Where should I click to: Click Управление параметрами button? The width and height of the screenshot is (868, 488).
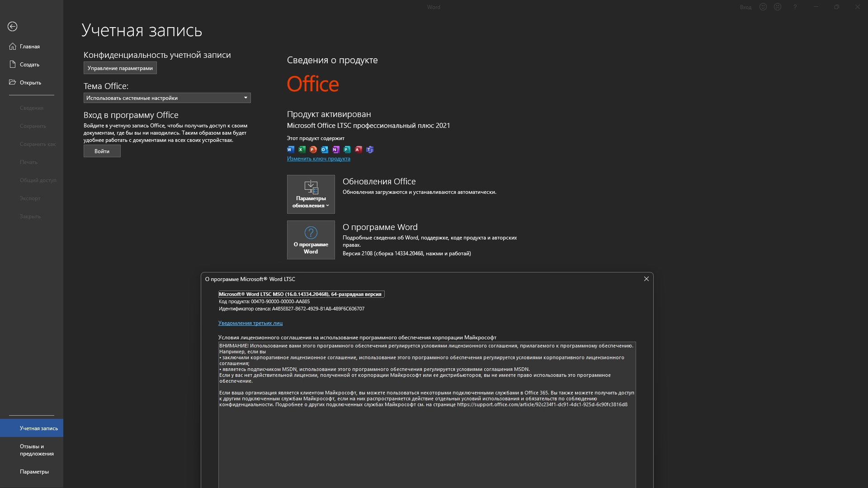[x=120, y=68]
